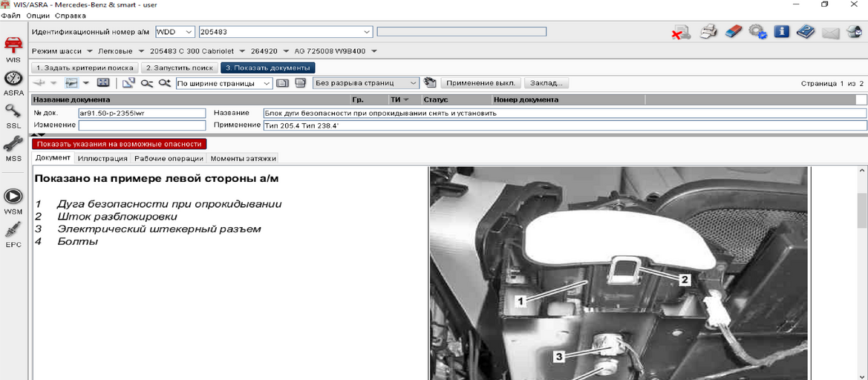The image size is (868, 380).
Task: Click Страница 1 из 2 indicator
Action: [x=832, y=84]
